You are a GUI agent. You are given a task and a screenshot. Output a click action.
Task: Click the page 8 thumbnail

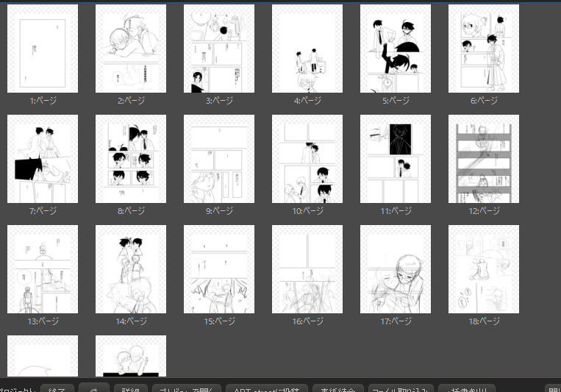[x=131, y=159]
